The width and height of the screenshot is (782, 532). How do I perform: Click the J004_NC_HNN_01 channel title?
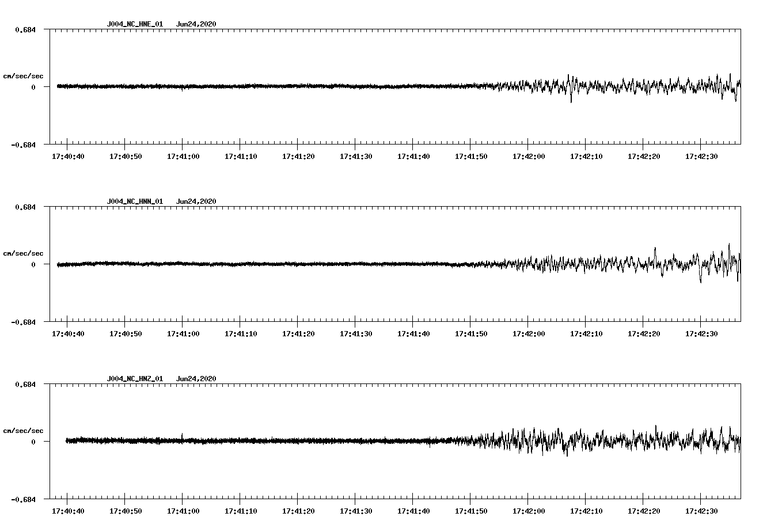[135, 202]
